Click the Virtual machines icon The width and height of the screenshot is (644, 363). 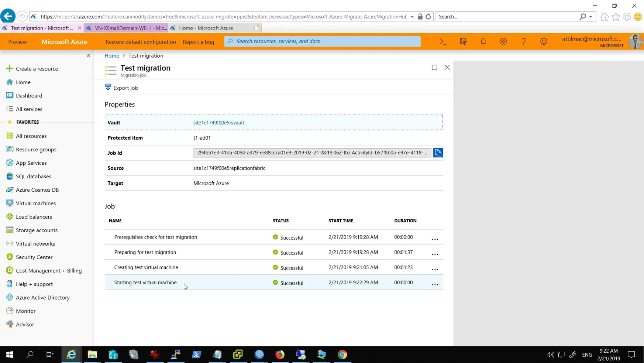10,203
